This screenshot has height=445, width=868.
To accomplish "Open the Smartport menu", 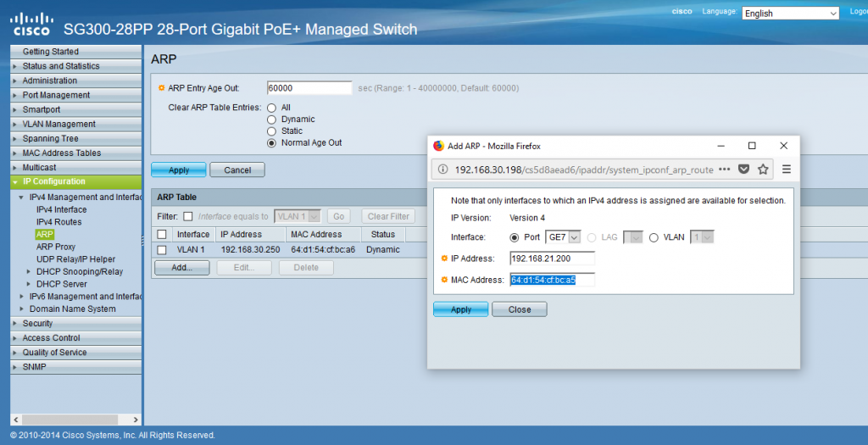I will tap(75, 109).
